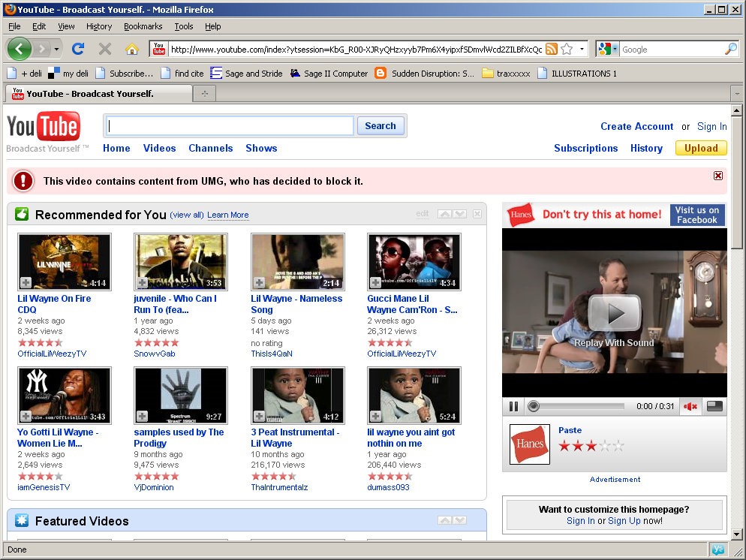The image size is (746, 560).
Task: Open the 'my deli' bookmark
Action: point(68,74)
